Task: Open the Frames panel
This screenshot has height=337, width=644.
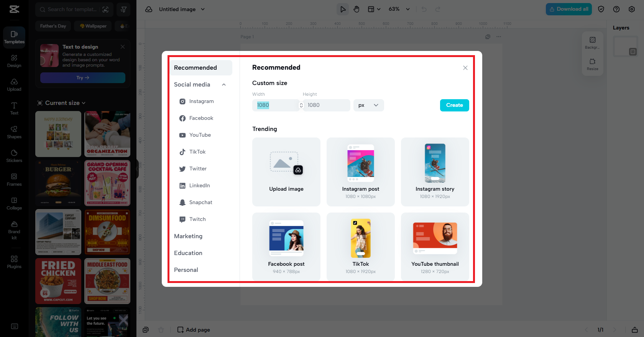Action: point(14,180)
